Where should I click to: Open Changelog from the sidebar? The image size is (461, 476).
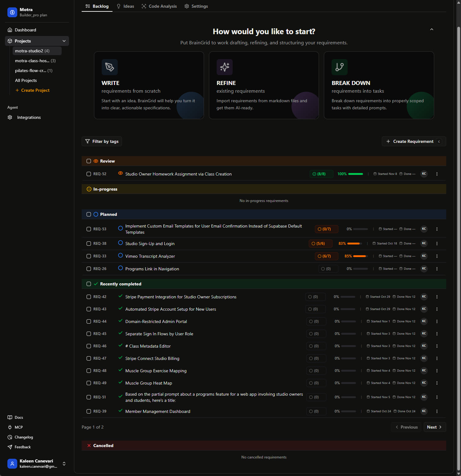pyautogui.click(x=23, y=437)
